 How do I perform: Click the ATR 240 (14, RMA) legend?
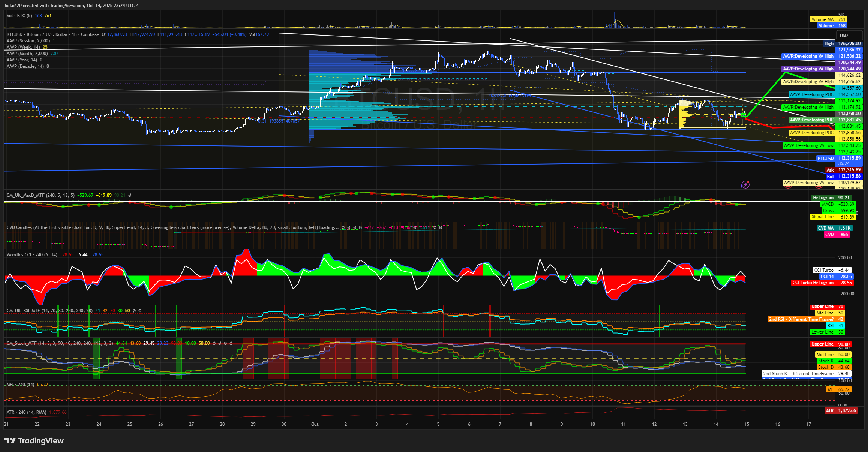pos(26,412)
